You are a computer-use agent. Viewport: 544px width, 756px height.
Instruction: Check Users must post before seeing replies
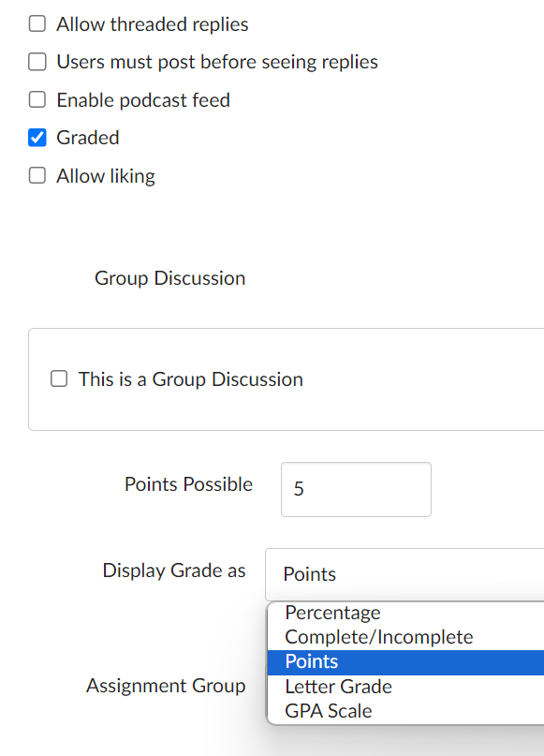pos(37,62)
